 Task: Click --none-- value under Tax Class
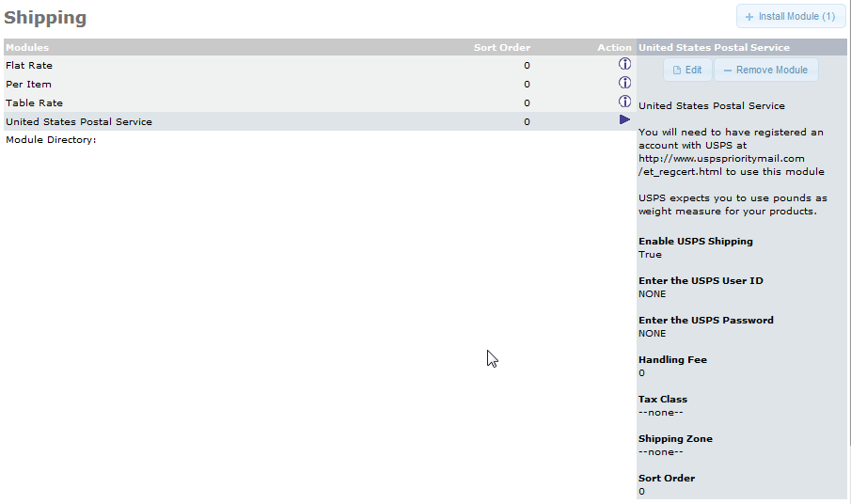(660, 412)
